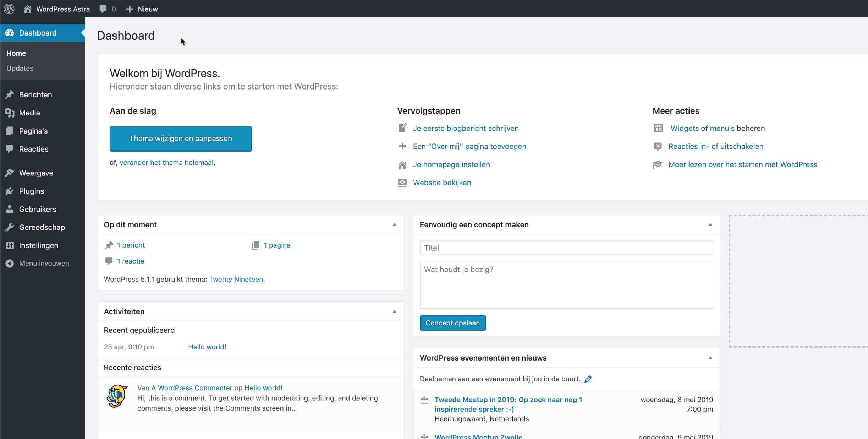Click the pushpin icon for Berichten
The height and width of the screenshot is (439, 868).
[10, 94]
